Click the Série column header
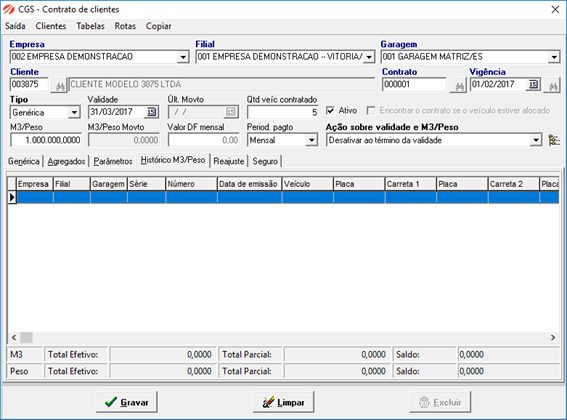The width and height of the screenshot is (567, 420). click(x=146, y=184)
